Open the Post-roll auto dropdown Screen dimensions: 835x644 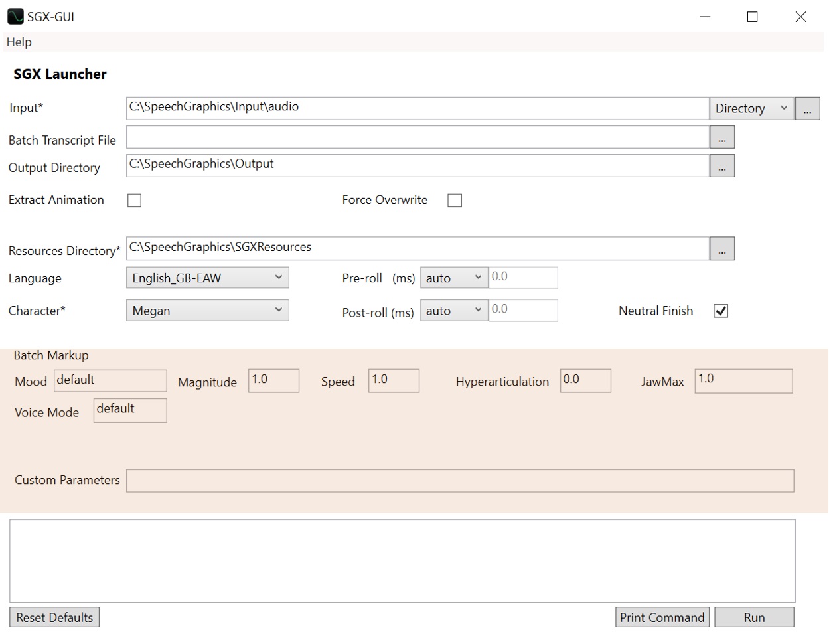click(x=454, y=311)
